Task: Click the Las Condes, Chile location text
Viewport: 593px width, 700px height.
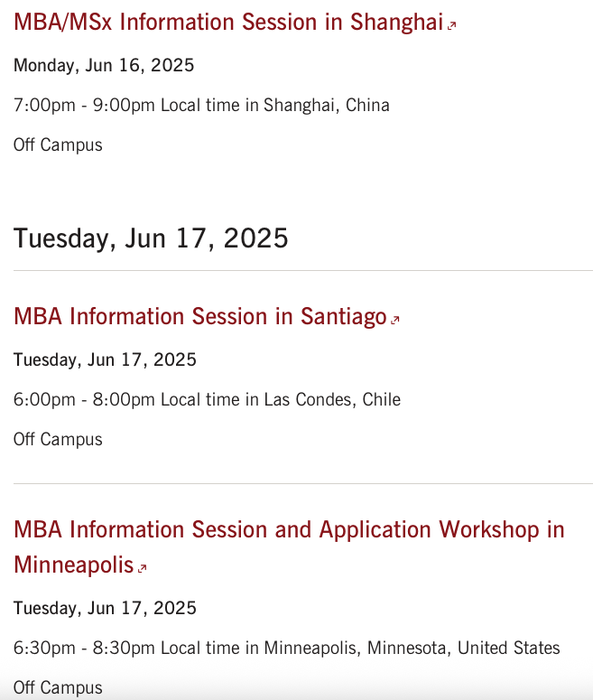Action: click(332, 399)
